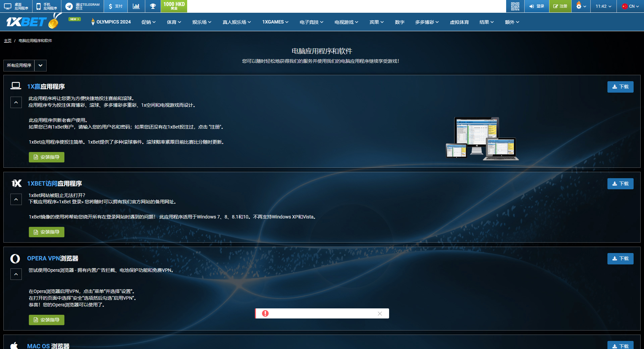This screenshot has width=644, height=349.
Task: Download the 1X赢应用程序
Action: pos(620,87)
